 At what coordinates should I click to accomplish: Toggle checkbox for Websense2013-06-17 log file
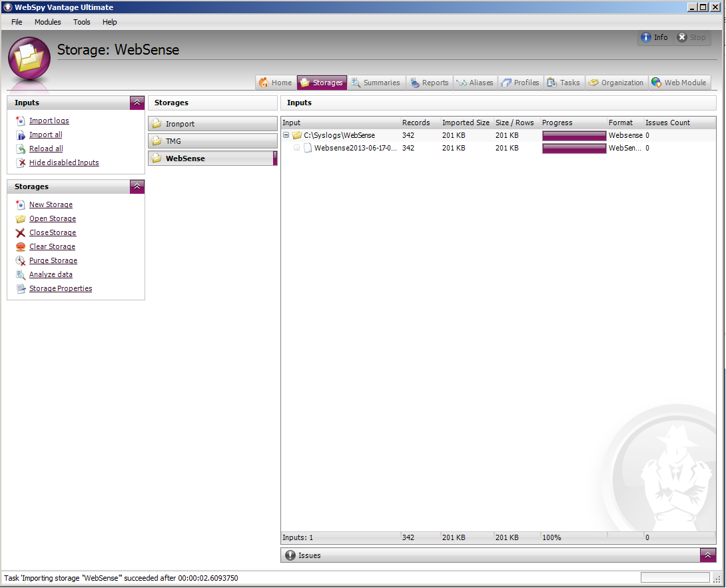[296, 148]
